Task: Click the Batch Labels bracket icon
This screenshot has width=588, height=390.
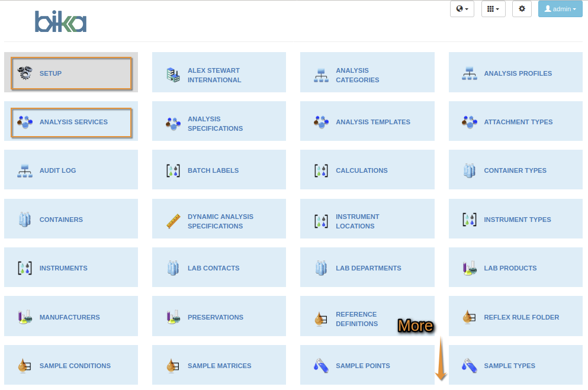Action: pos(173,170)
